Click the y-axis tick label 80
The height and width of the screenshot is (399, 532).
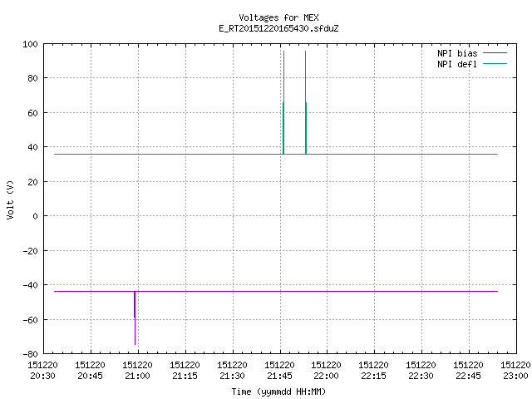pyautogui.click(x=32, y=78)
